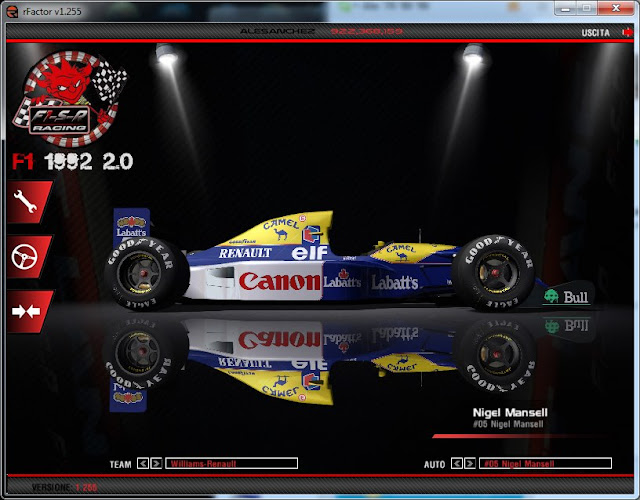Select next team arrow
640x500 pixels.
156,463
